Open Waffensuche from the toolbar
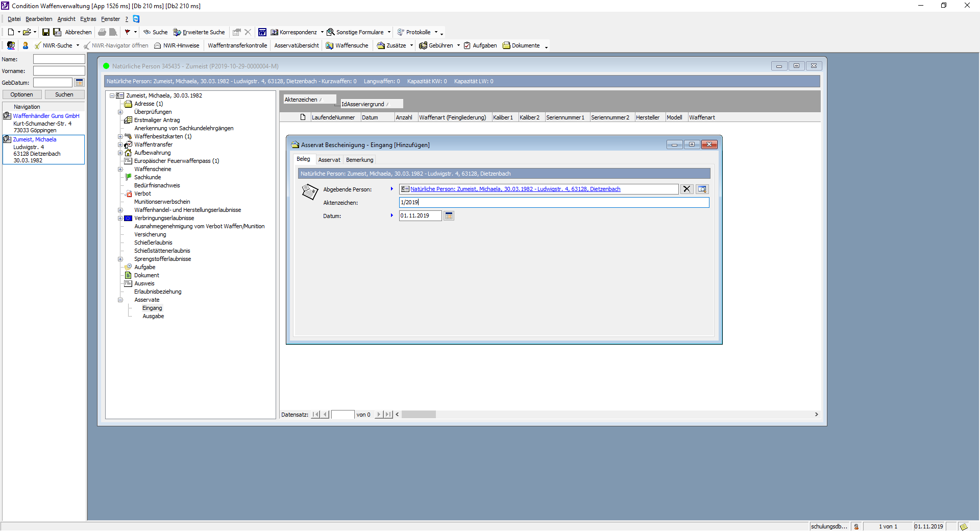Image resolution: width=980 pixels, height=531 pixels. [347, 45]
